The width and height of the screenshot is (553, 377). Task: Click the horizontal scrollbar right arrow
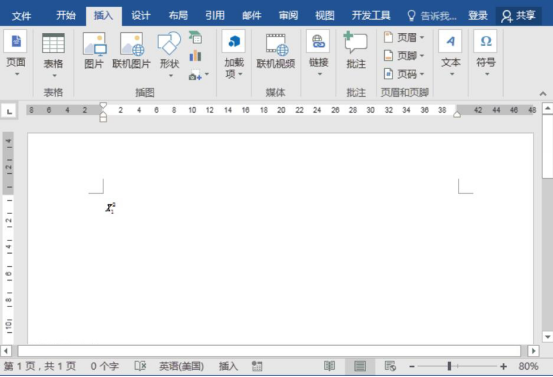coord(533,351)
